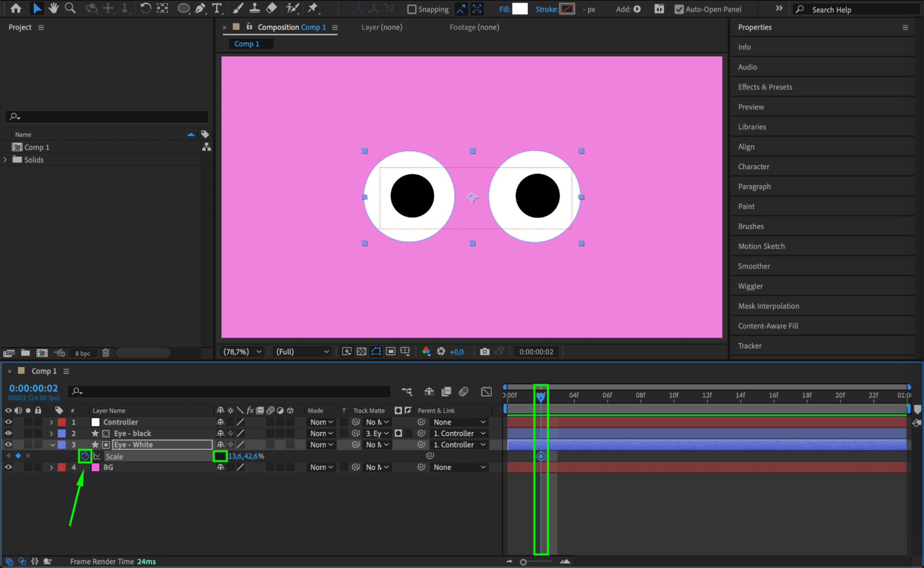Click the white Fill color swatch
Viewport: 924px width, 568px height.
click(520, 9)
